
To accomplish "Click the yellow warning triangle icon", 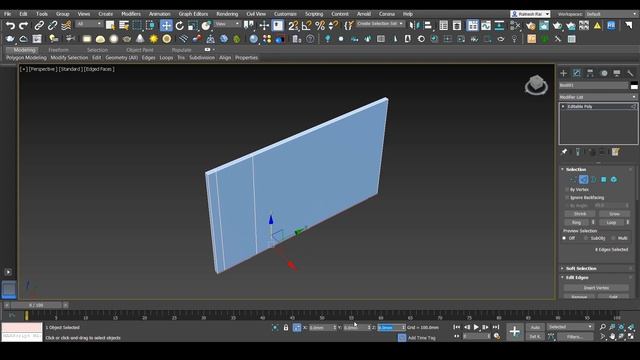I will coord(598,26).
